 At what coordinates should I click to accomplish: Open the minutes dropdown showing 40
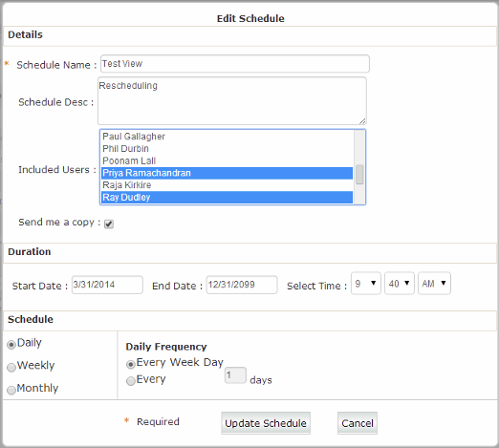[400, 283]
